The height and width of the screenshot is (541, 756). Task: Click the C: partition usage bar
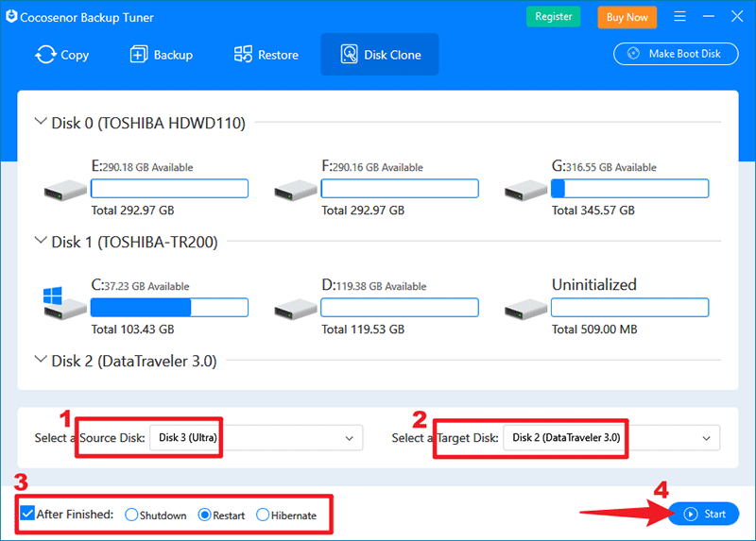(x=170, y=308)
